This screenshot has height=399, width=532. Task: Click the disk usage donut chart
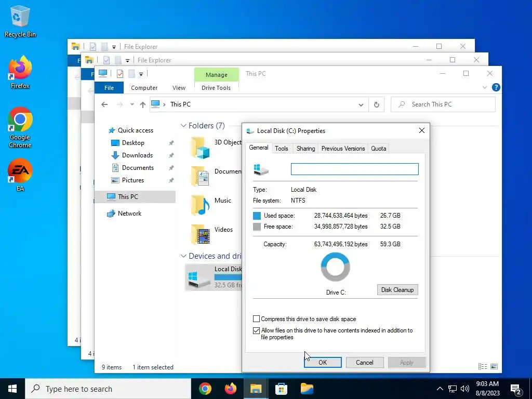(x=335, y=267)
